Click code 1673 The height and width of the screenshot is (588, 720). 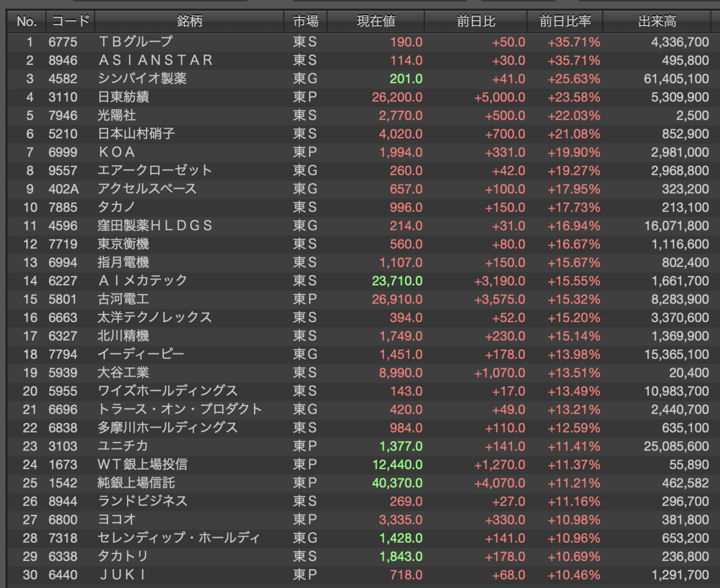pyautogui.click(x=62, y=464)
